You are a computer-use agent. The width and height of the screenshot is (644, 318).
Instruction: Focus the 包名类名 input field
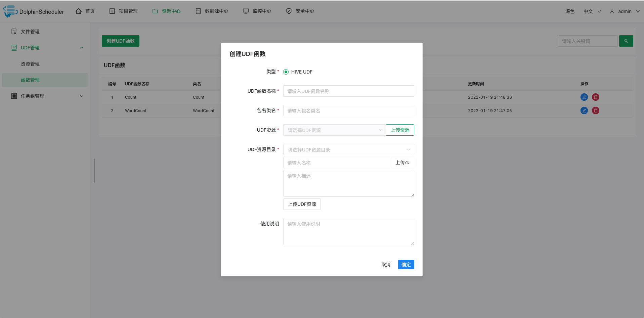349,110
